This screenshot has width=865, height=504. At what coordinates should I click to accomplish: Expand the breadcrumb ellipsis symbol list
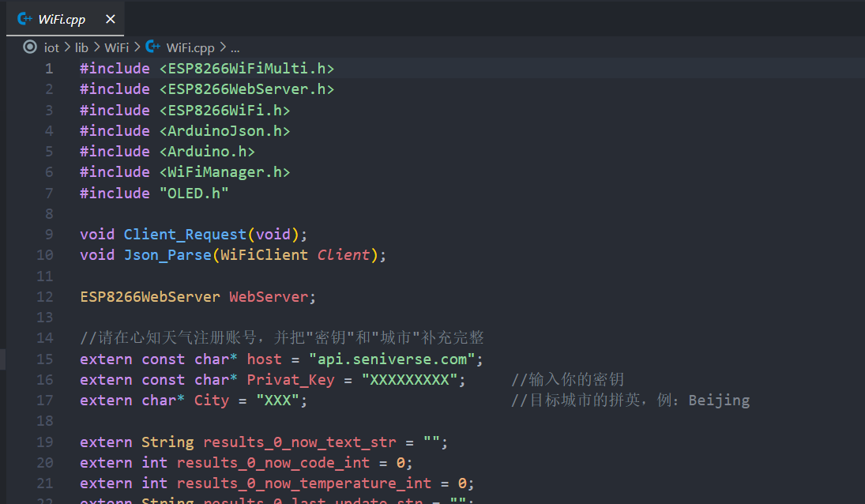click(x=235, y=47)
